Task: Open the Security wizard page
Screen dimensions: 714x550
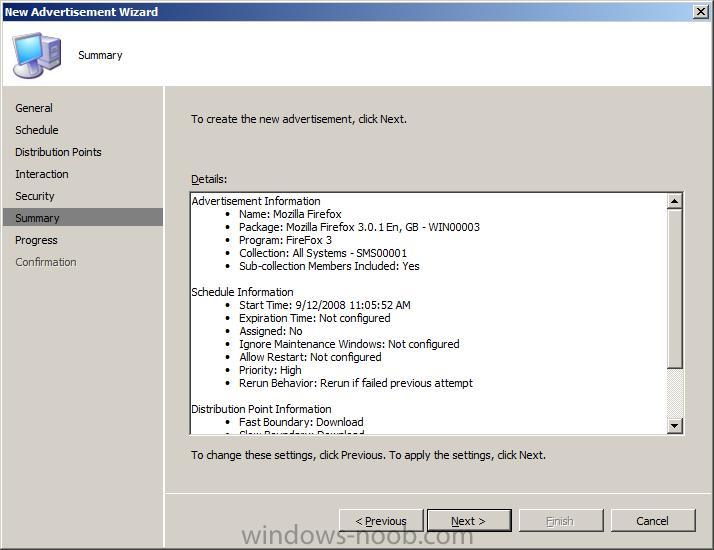Action: 35,196
